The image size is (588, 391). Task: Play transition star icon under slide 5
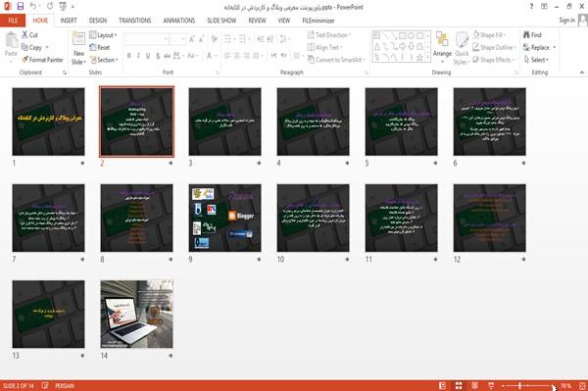[x=435, y=163]
